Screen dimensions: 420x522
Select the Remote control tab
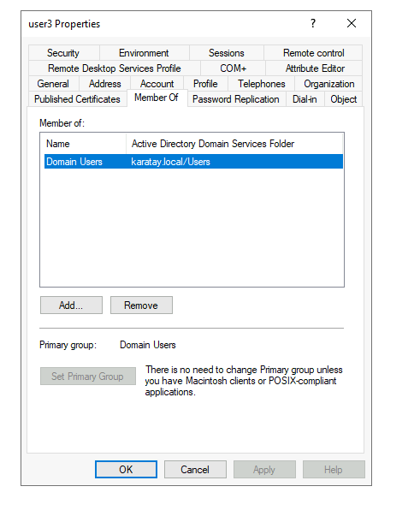coord(313,53)
